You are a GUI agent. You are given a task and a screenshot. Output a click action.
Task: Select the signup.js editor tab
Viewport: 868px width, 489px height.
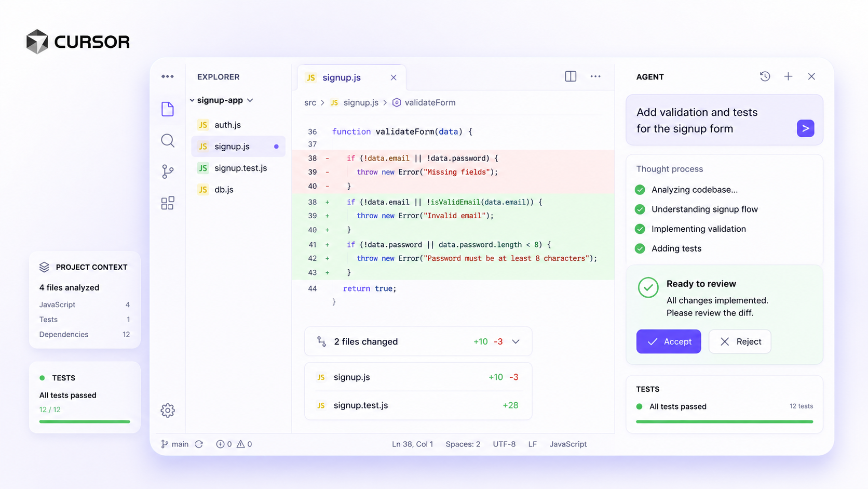pos(351,77)
